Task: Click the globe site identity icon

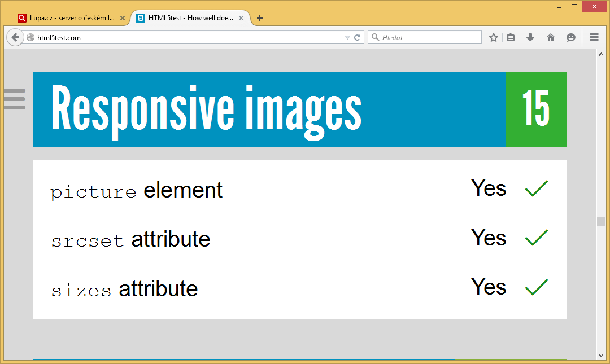Action: tap(30, 38)
